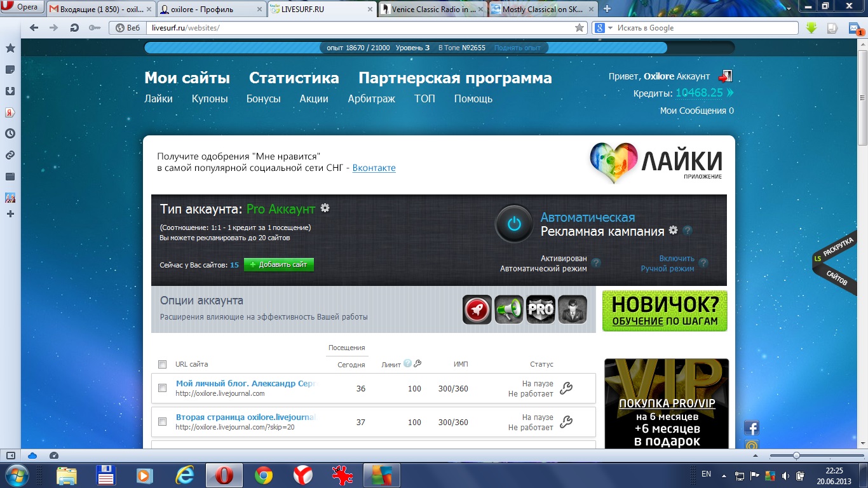
Task: Toggle the automatic campaign power button
Action: coord(514,224)
